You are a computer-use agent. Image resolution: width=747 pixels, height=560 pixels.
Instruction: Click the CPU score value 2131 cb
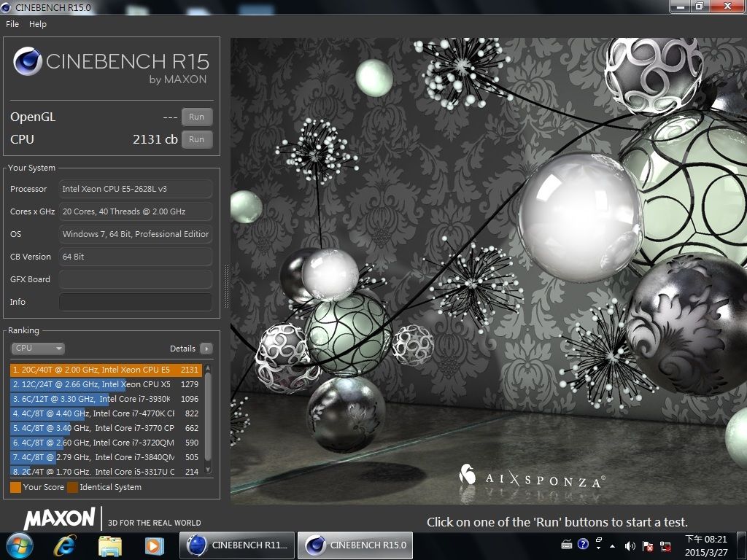click(155, 139)
